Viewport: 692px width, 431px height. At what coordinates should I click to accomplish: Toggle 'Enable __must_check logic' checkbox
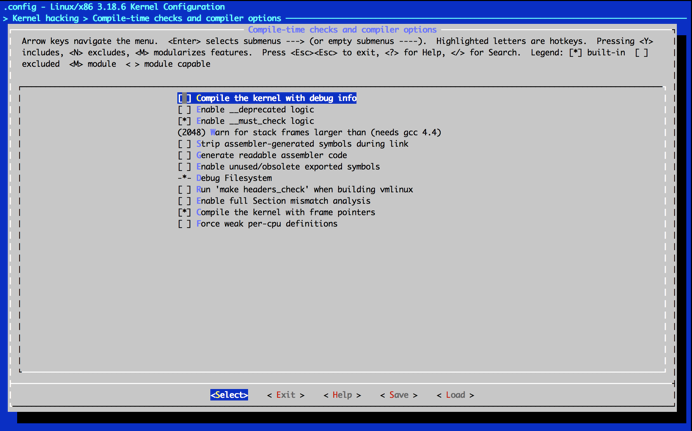click(184, 121)
